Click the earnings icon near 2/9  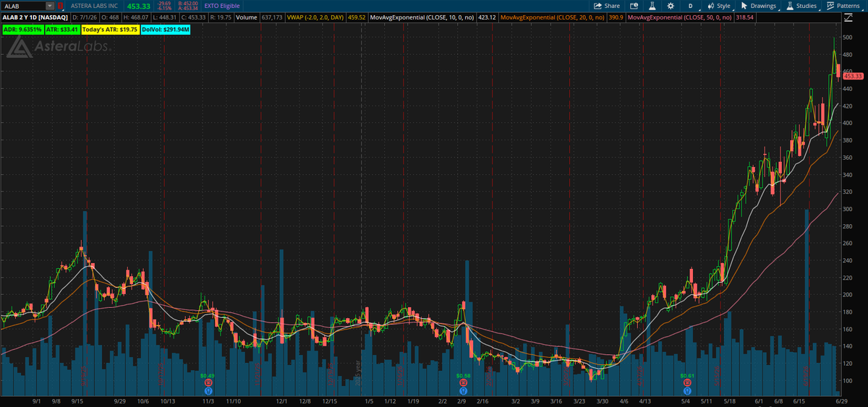coord(463,383)
